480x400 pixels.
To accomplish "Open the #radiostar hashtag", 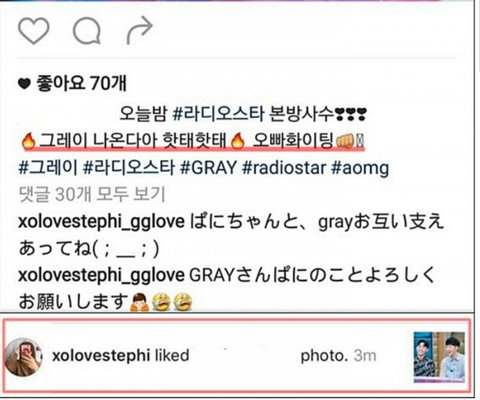I will click(284, 167).
